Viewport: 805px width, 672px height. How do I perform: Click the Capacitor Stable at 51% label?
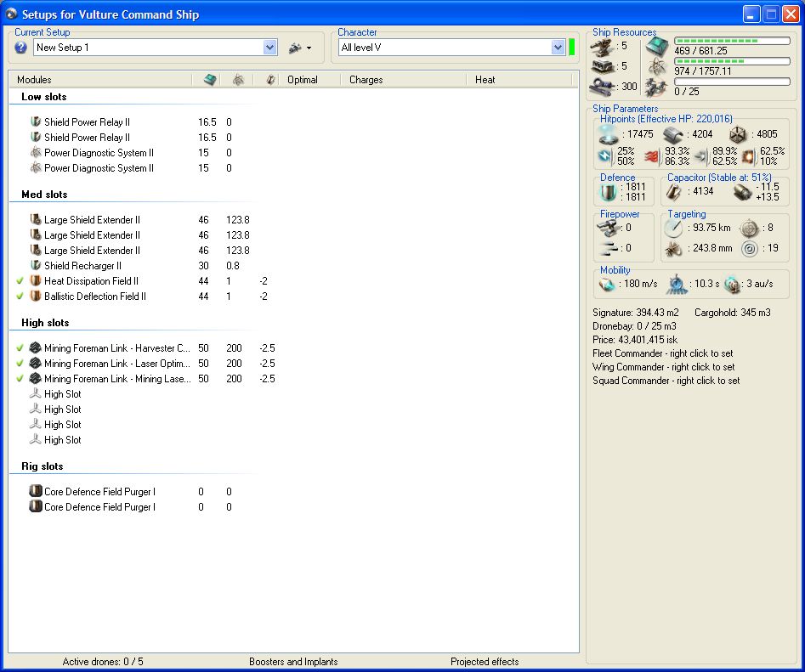pos(719,178)
